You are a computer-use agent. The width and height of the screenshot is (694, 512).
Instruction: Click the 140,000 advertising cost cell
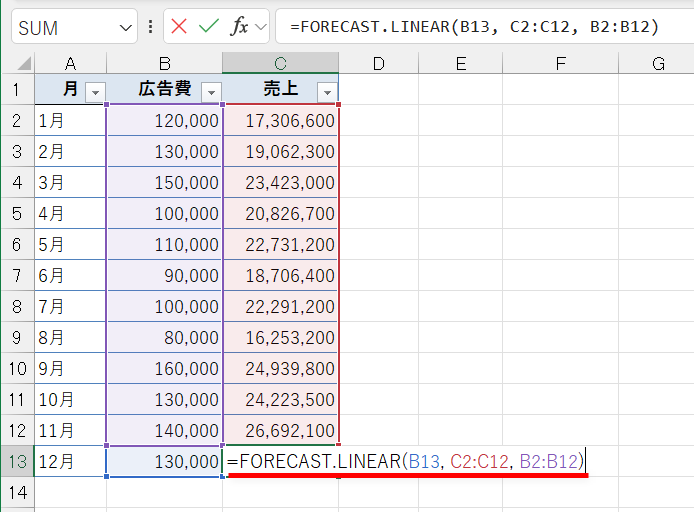(165, 430)
